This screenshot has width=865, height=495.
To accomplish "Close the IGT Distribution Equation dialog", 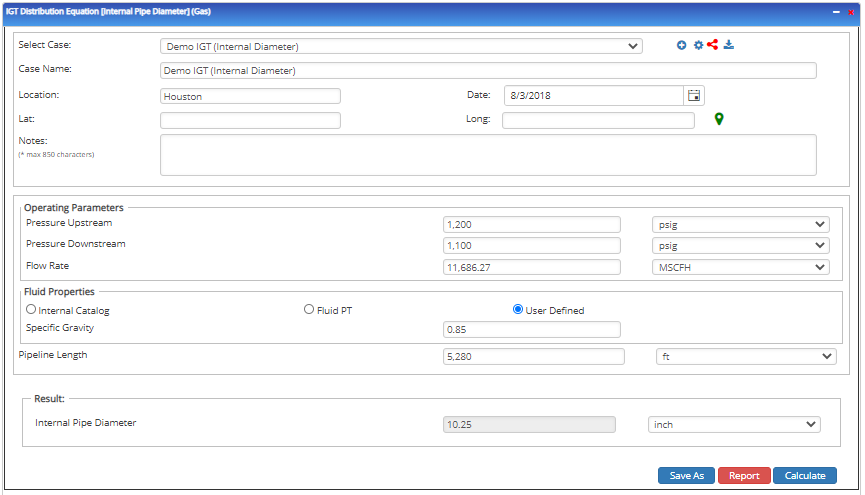I will (851, 12).
